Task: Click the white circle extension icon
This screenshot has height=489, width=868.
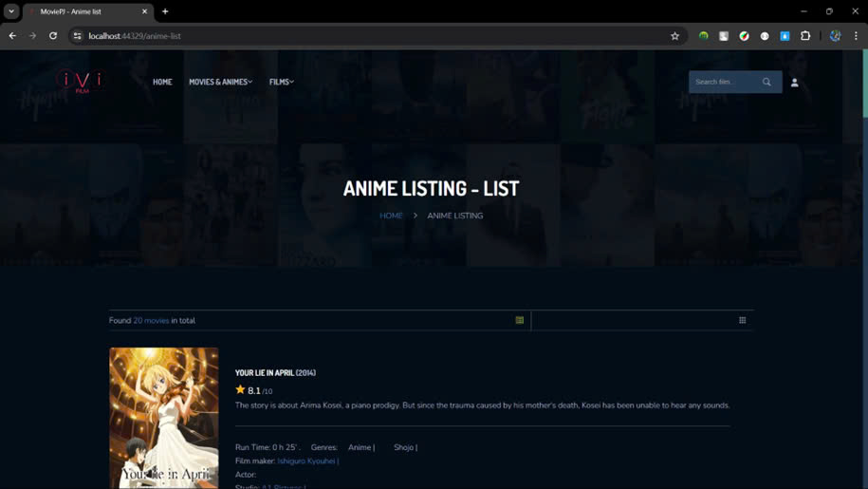Action: [x=765, y=36]
